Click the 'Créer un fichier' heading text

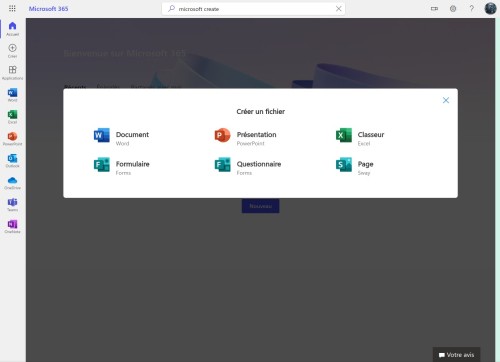tap(261, 112)
